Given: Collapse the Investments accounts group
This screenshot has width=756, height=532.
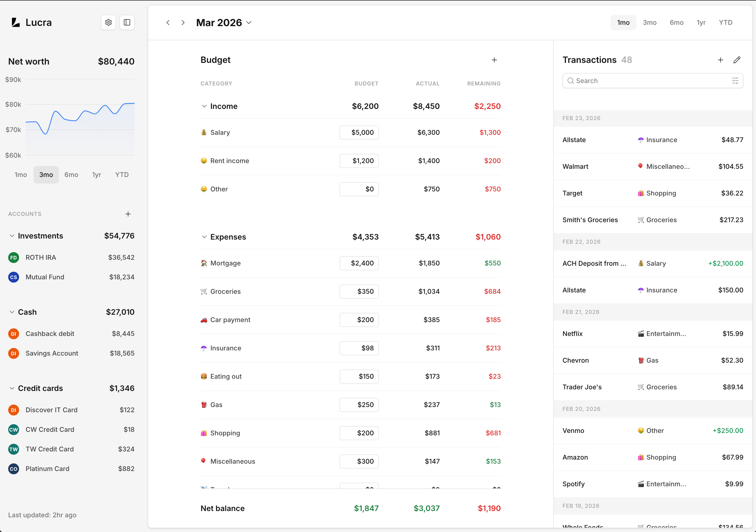Looking at the screenshot, I should pos(12,236).
